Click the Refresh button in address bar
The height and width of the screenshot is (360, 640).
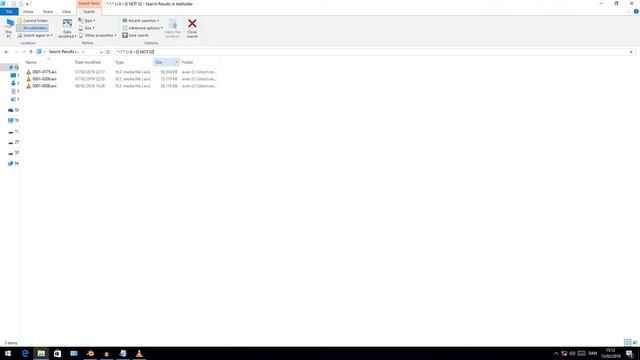[108, 52]
